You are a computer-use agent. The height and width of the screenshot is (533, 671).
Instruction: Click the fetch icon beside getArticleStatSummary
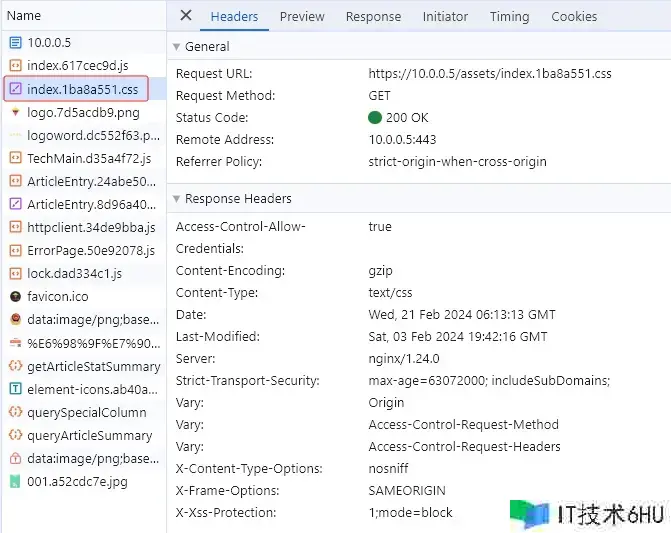click(x=15, y=366)
